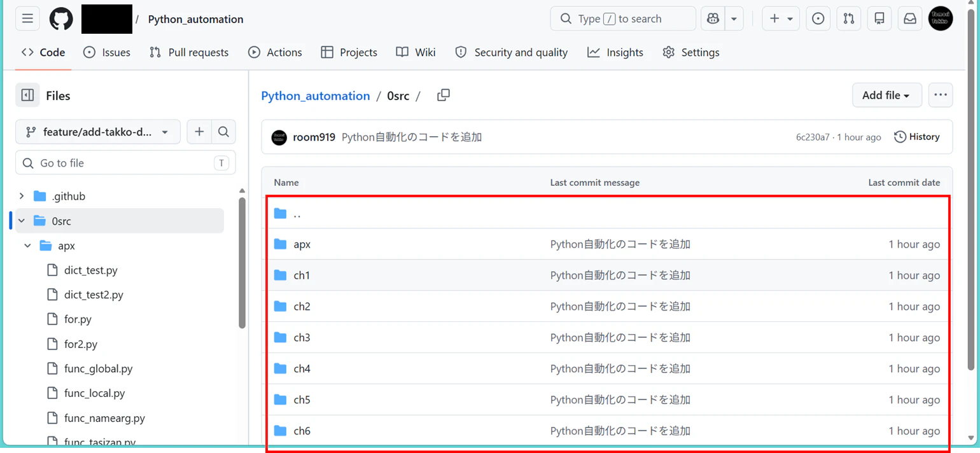Open the user profile avatar menu
980x453 pixels.
click(941, 19)
